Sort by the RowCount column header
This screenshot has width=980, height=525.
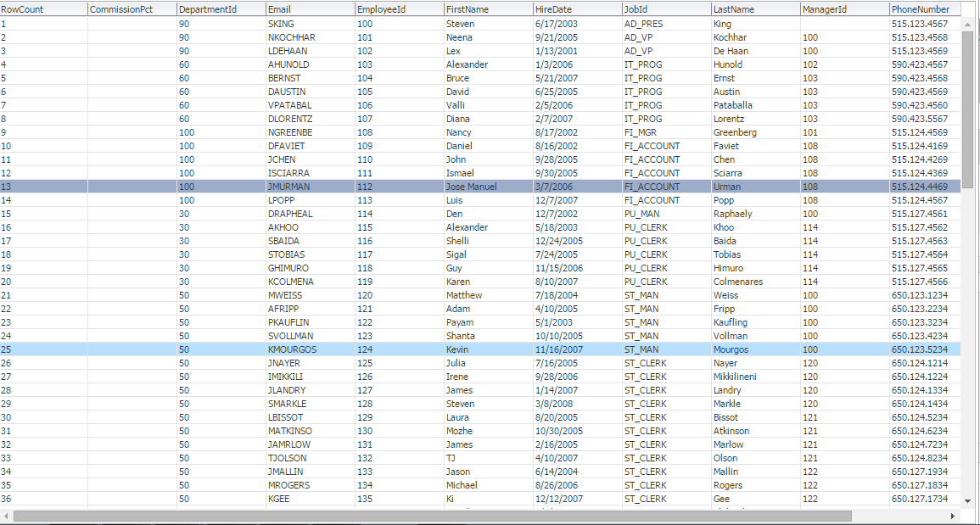point(44,9)
